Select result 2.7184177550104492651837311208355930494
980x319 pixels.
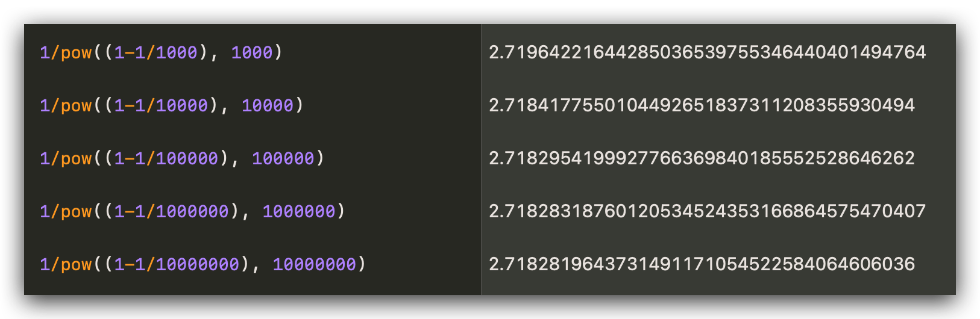click(x=702, y=105)
